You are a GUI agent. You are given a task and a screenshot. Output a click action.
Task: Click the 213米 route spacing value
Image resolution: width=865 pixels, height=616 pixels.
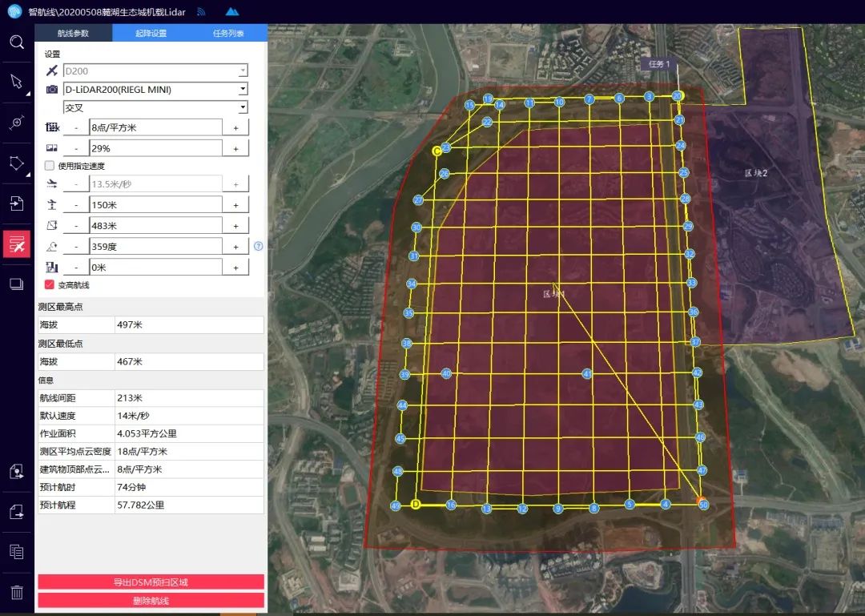point(130,398)
